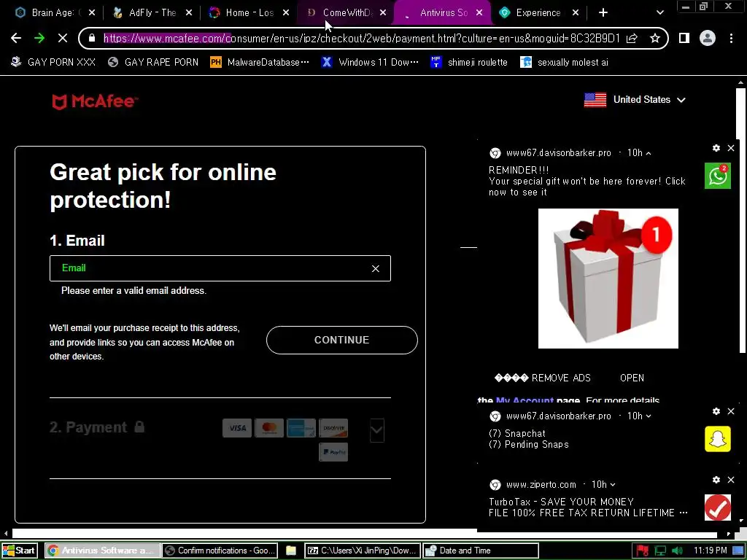The height and width of the screenshot is (560, 747).
Task: Expand the ziperto.com notification chevron
Action: coord(613,485)
